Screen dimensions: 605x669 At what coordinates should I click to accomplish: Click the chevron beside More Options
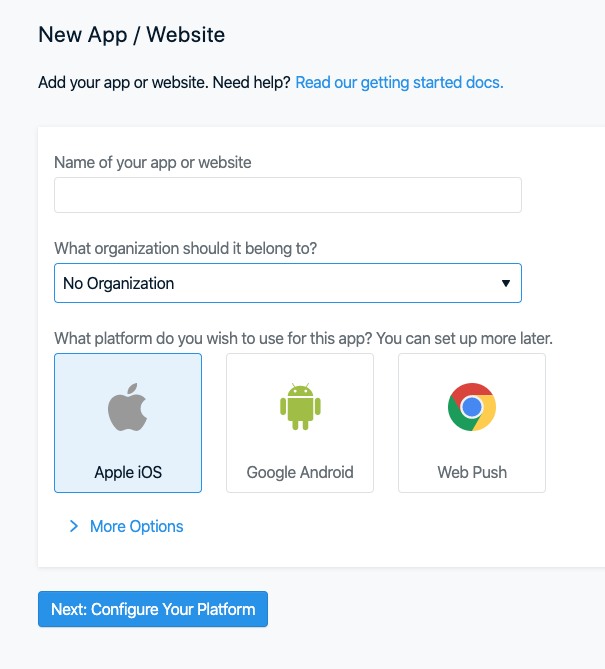click(74, 526)
